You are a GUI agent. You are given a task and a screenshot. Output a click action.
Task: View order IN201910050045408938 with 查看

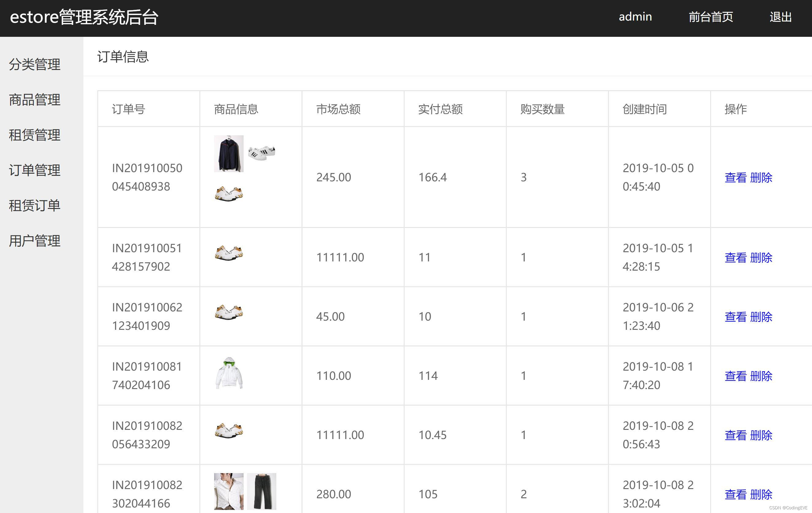pos(735,177)
